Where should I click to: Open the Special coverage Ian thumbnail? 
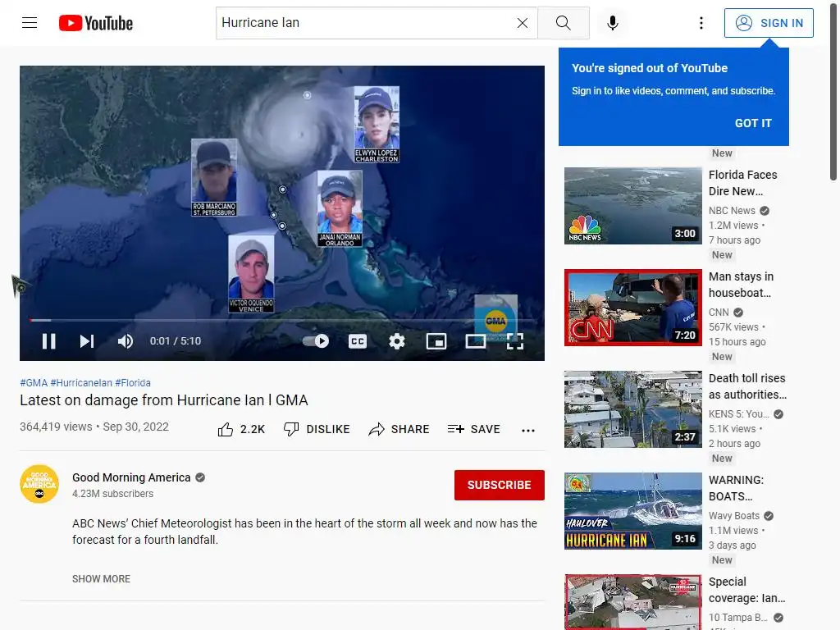pyautogui.click(x=633, y=602)
